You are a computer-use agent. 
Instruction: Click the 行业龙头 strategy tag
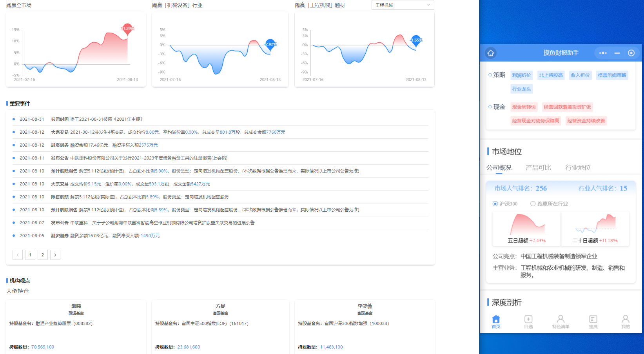[x=522, y=89]
